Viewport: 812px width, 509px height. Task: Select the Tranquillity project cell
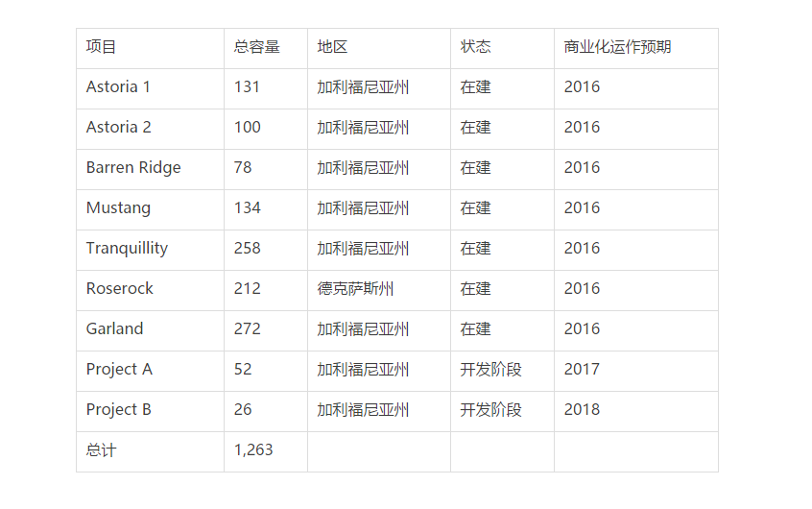tap(127, 249)
